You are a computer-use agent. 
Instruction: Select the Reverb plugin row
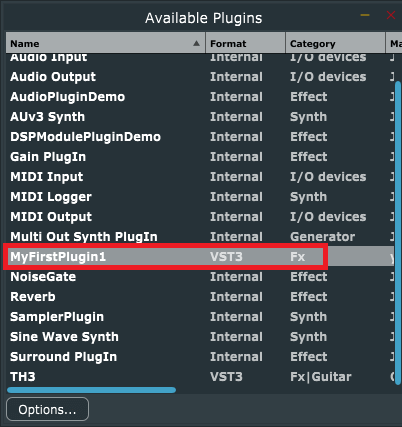200,297
